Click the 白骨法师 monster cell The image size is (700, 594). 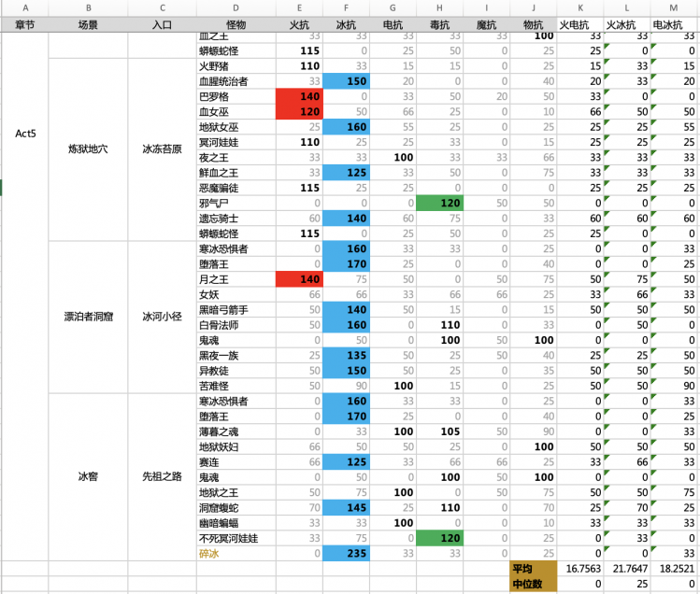[x=236, y=325]
